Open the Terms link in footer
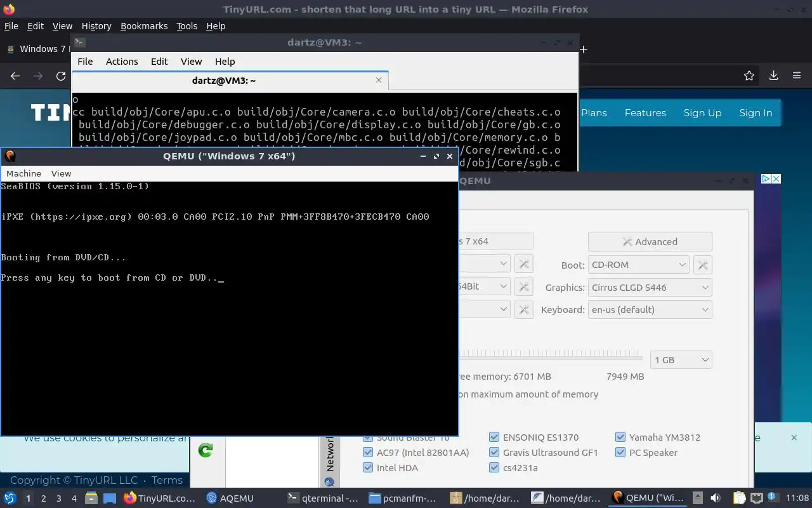812x508 pixels. pos(167,480)
